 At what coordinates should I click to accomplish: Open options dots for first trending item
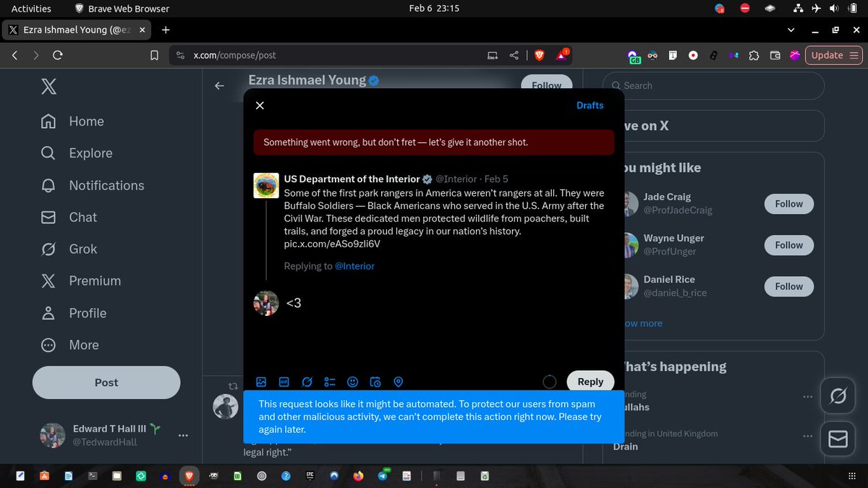[807, 397]
